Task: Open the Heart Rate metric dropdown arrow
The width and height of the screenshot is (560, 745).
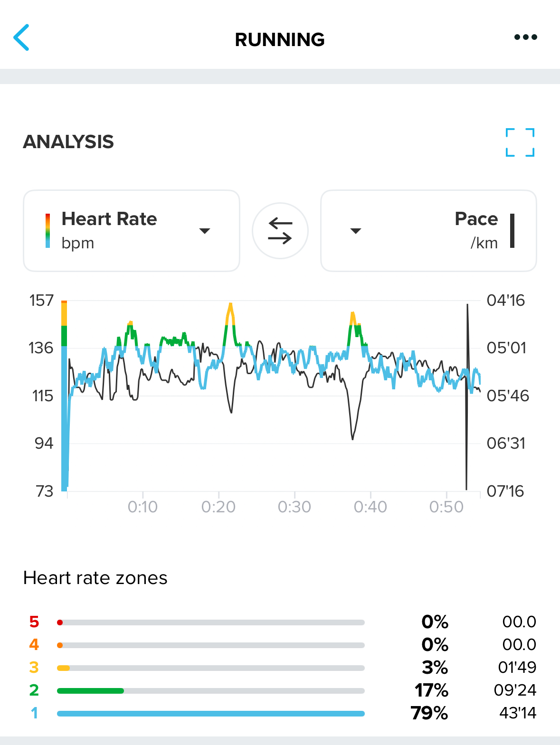Action: [205, 231]
